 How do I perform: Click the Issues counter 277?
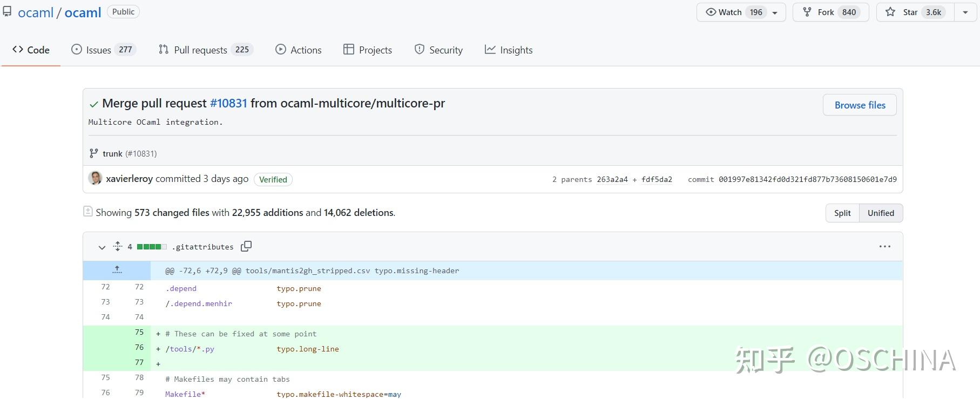(x=125, y=50)
